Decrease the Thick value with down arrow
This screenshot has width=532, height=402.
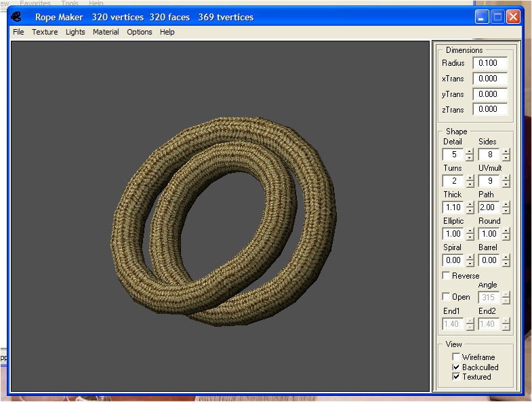coord(470,211)
